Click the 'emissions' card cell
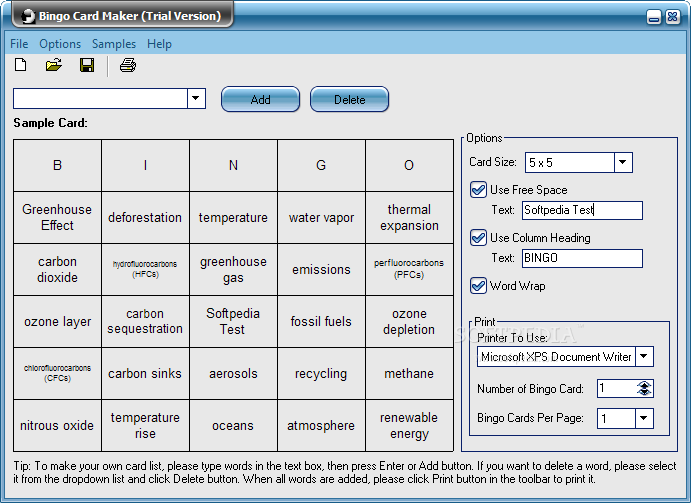The width and height of the screenshot is (691, 503). (x=321, y=269)
